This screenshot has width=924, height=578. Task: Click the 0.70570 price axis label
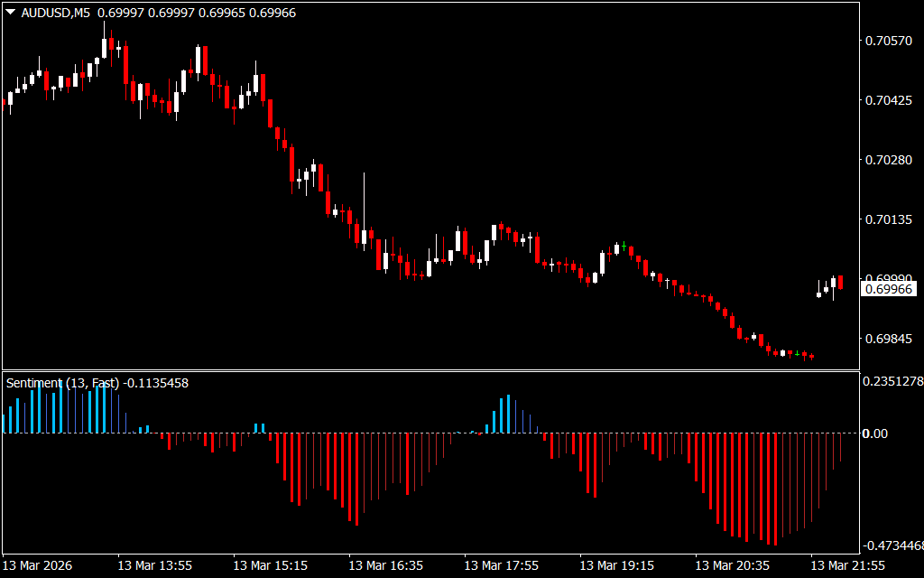tap(888, 41)
